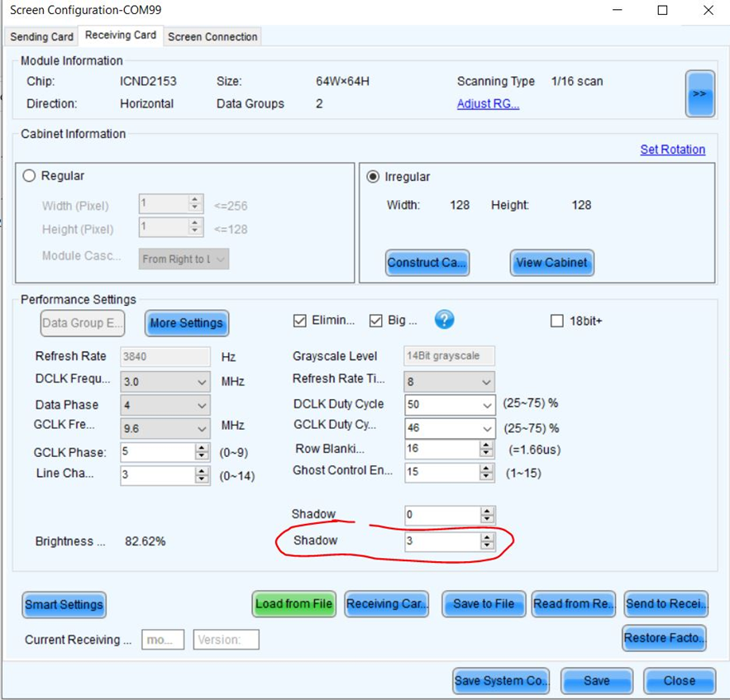730x700 pixels.
Task: Click the double-arrow expand module info button
Action: pos(699,93)
